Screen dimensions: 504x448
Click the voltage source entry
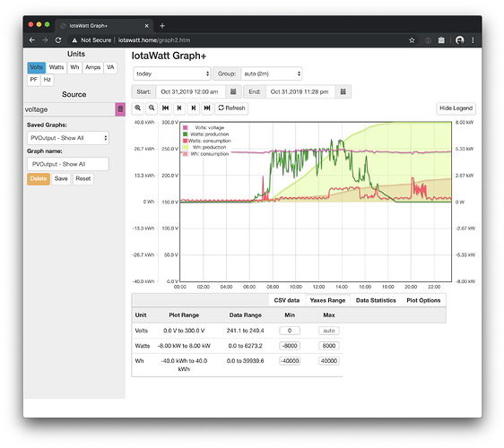pyautogui.click(x=69, y=109)
